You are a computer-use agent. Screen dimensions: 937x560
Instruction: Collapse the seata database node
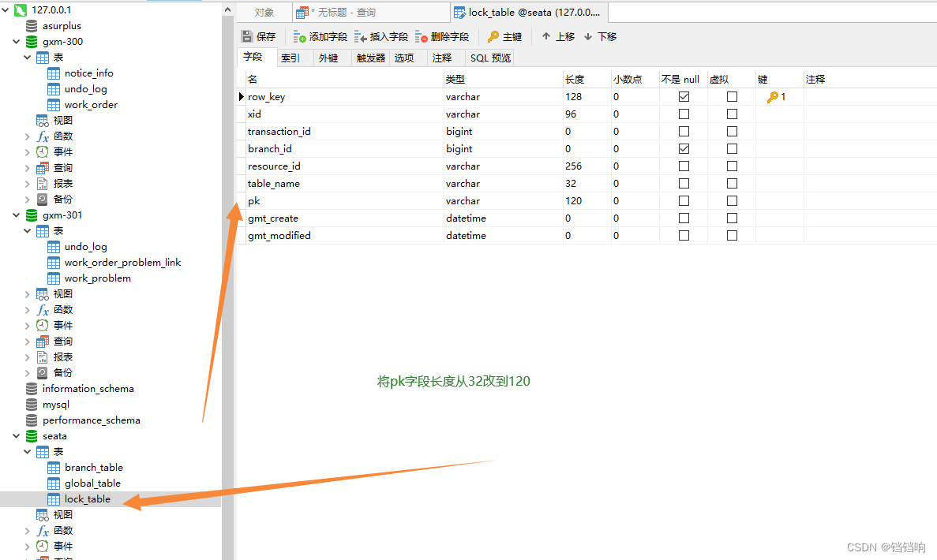tap(16, 436)
